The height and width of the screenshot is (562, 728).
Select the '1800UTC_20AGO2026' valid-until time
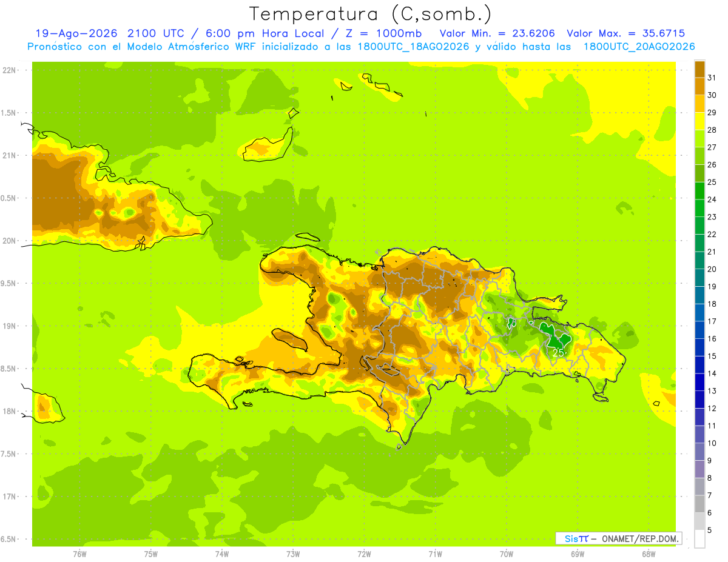639,47
